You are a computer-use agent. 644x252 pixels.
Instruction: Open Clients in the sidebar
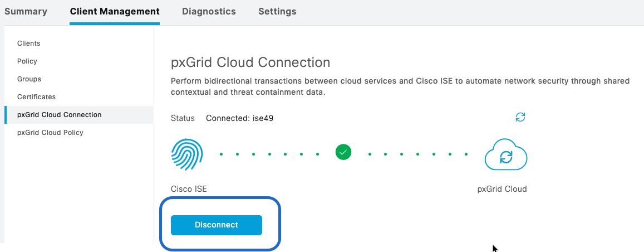point(29,43)
